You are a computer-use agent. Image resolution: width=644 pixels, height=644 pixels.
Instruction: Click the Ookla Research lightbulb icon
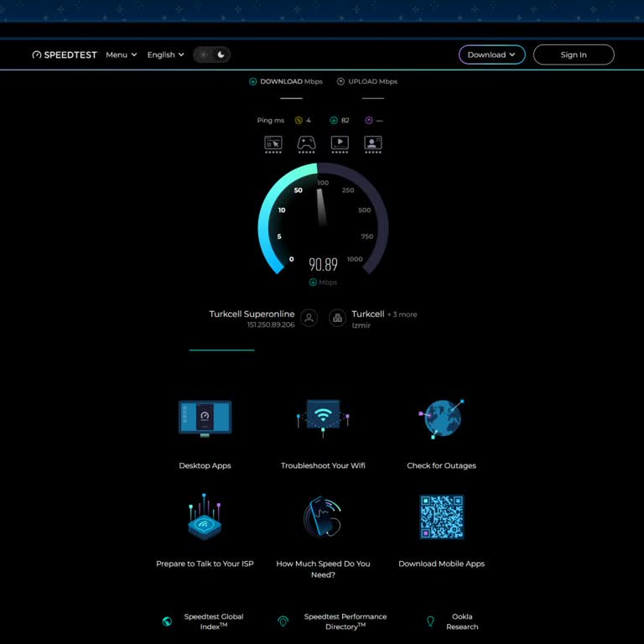(430, 621)
